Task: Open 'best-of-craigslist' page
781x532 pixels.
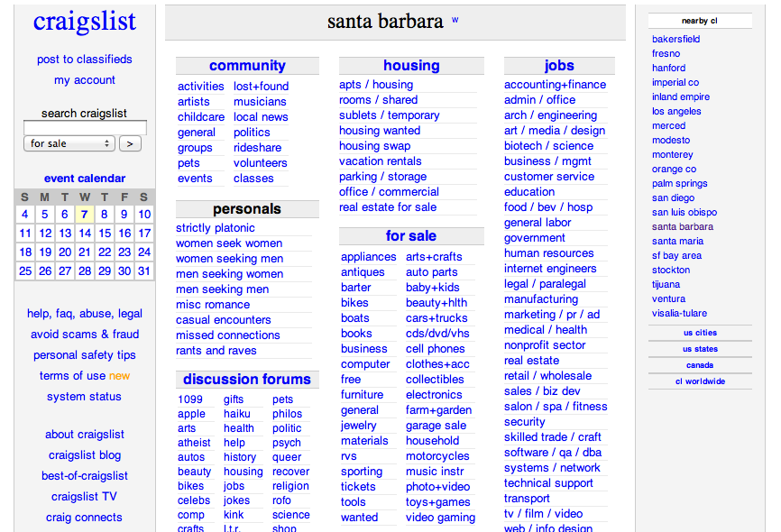Action: pyautogui.click(x=85, y=476)
